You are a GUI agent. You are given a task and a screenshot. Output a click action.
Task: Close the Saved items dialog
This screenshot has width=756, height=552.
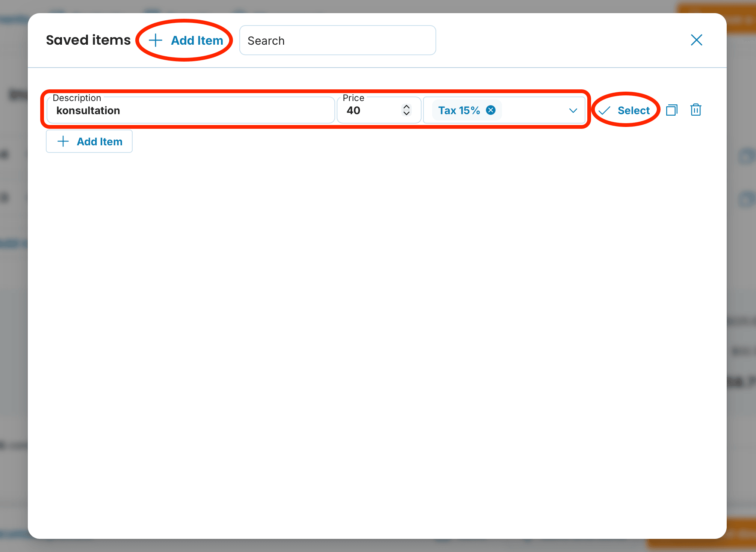[x=696, y=40]
